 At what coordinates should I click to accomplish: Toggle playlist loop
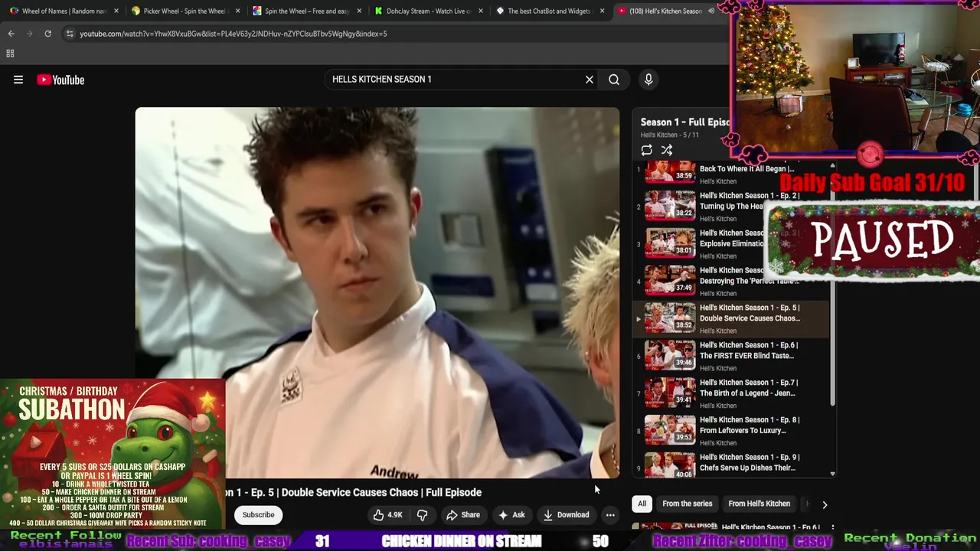click(x=647, y=150)
